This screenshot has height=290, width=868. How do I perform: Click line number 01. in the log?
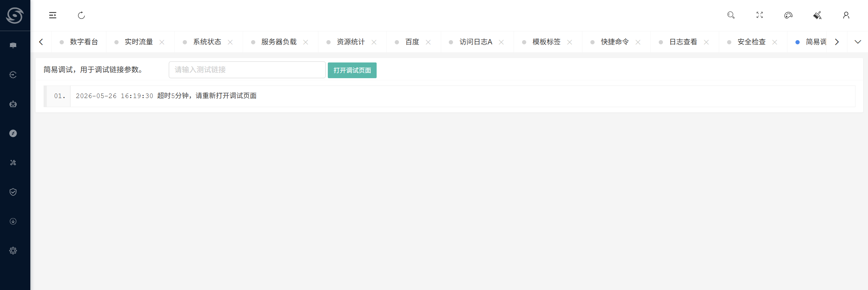point(60,96)
